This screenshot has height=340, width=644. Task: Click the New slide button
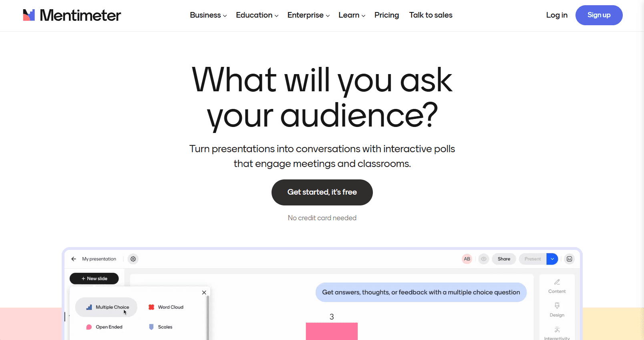coord(94,278)
